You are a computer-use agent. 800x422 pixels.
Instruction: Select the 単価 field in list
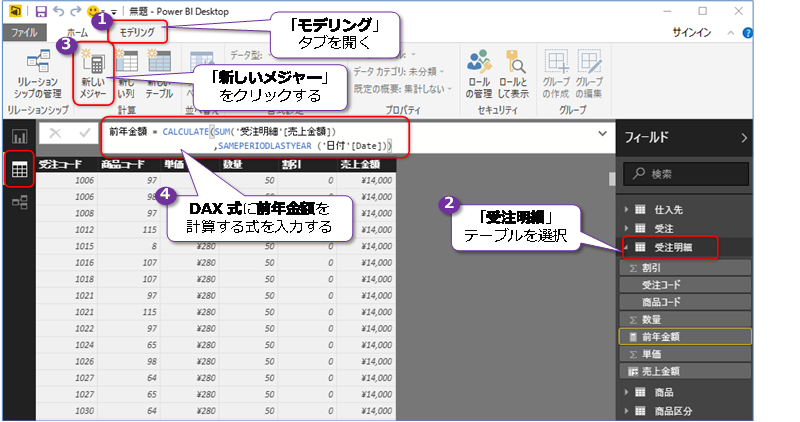pos(685,354)
